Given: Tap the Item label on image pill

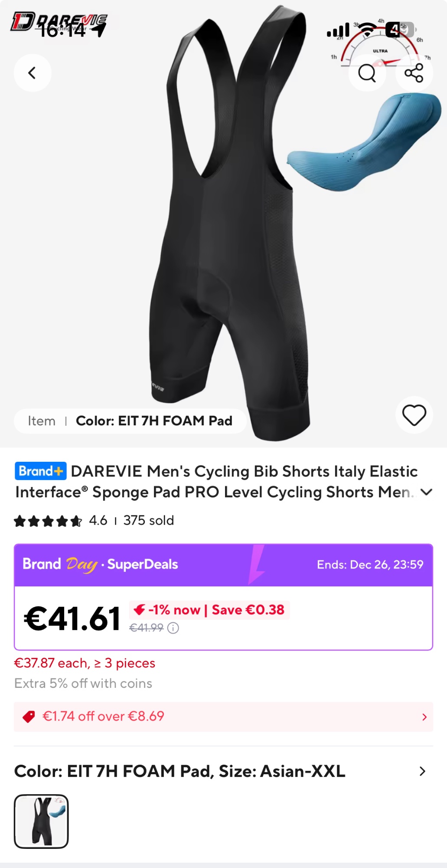Looking at the screenshot, I should (42, 421).
